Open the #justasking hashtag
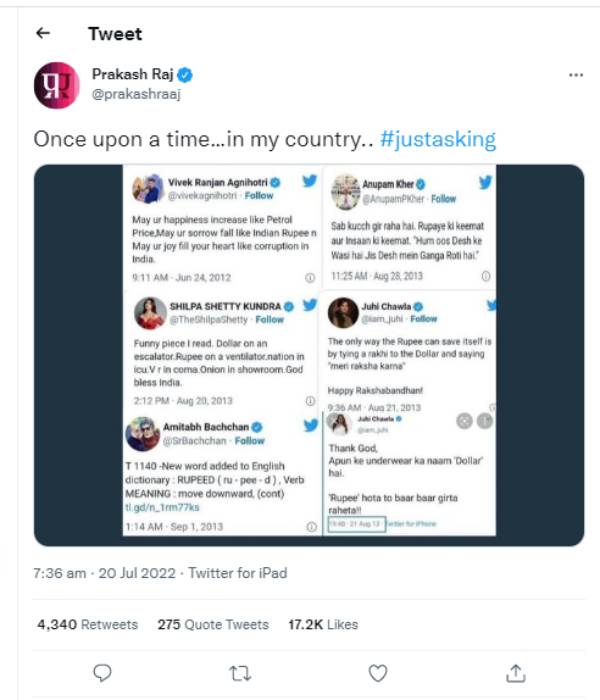Viewport: 600px width, 700px height. tap(438, 139)
